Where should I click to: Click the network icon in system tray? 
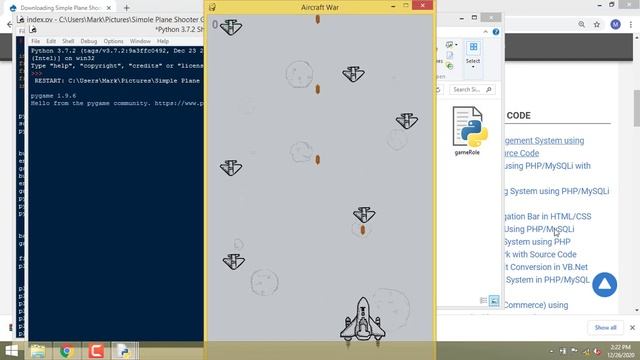pos(586,351)
